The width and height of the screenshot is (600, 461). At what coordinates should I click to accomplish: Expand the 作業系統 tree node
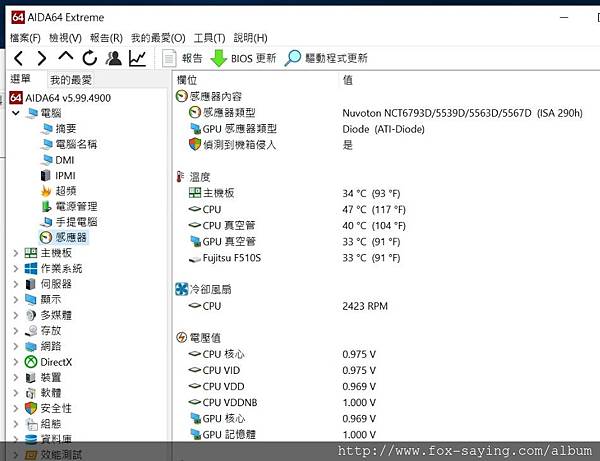[x=16, y=269]
